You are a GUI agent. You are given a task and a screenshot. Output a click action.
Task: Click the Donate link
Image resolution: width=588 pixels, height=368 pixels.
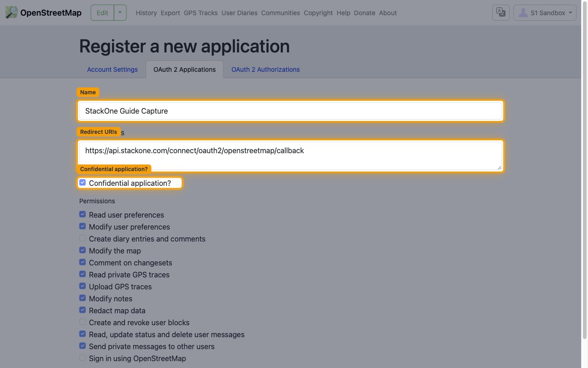365,13
